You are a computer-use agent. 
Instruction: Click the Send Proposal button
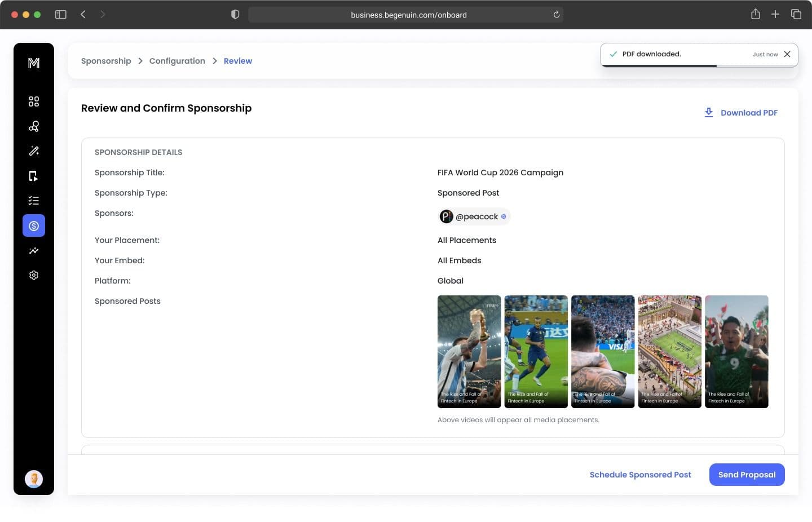point(747,475)
